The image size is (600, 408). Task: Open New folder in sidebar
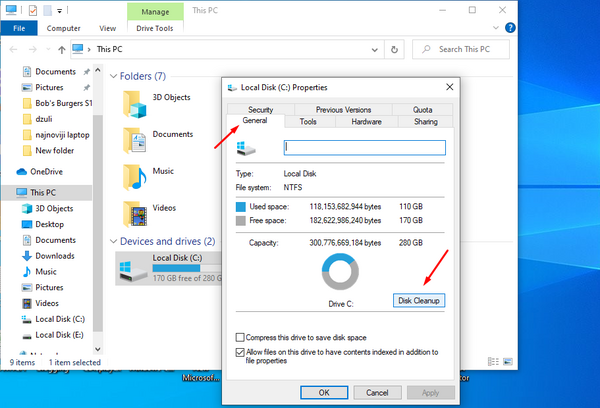[48, 150]
